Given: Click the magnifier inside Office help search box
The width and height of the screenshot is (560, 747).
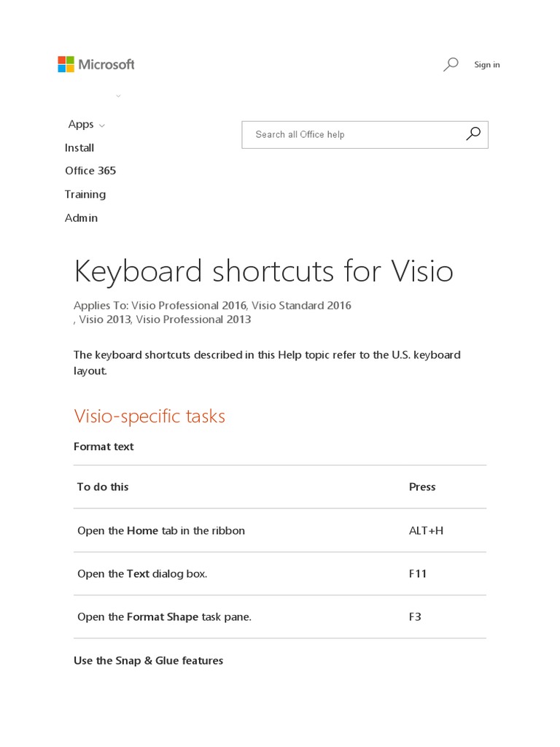Looking at the screenshot, I should tap(473, 133).
